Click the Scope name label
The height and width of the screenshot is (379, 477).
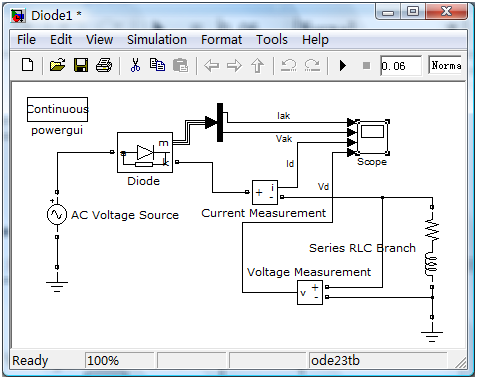click(372, 162)
